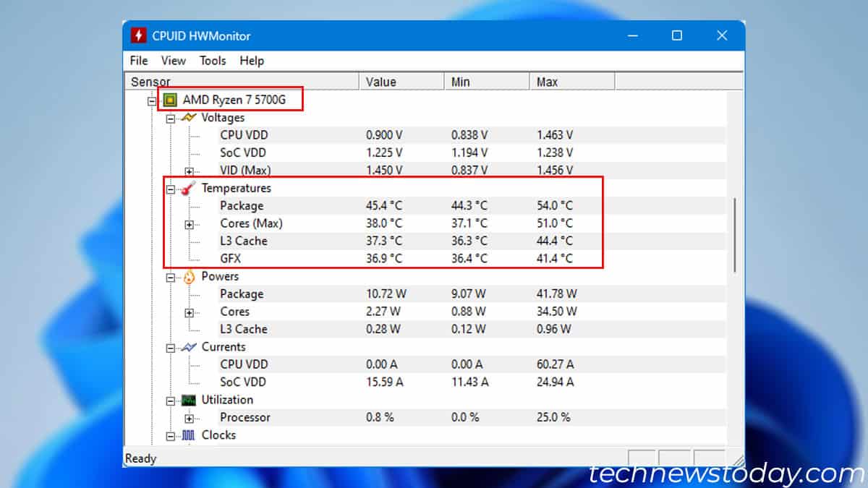
Task: Collapse the Powers section
Action: (x=171, y=276)
